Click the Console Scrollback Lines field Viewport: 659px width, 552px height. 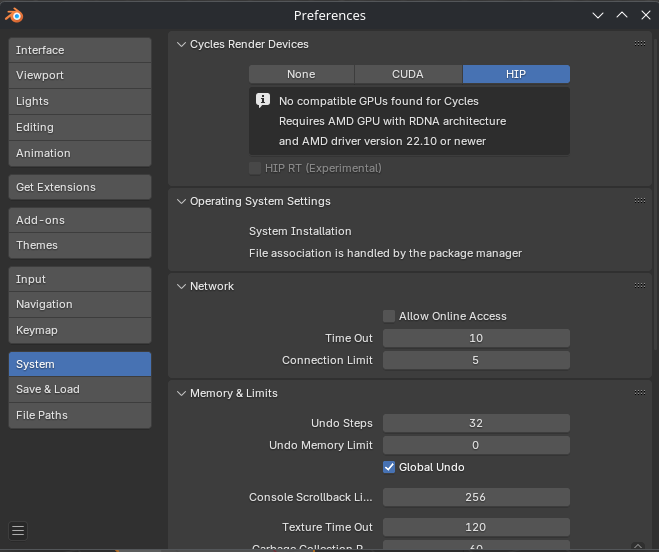[476, 497]
